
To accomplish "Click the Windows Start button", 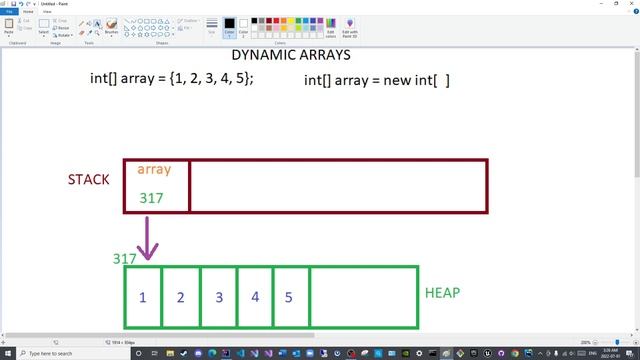I will tap(7, 353).
